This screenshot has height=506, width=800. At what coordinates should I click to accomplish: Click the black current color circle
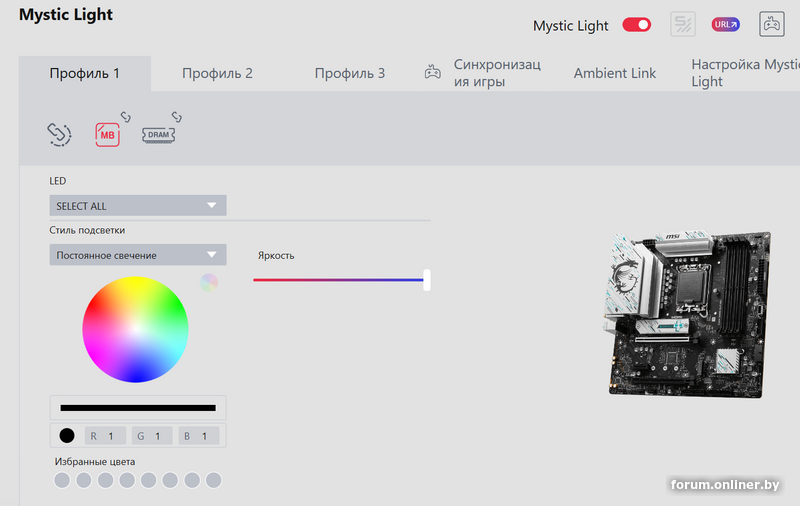click(67, 436)
